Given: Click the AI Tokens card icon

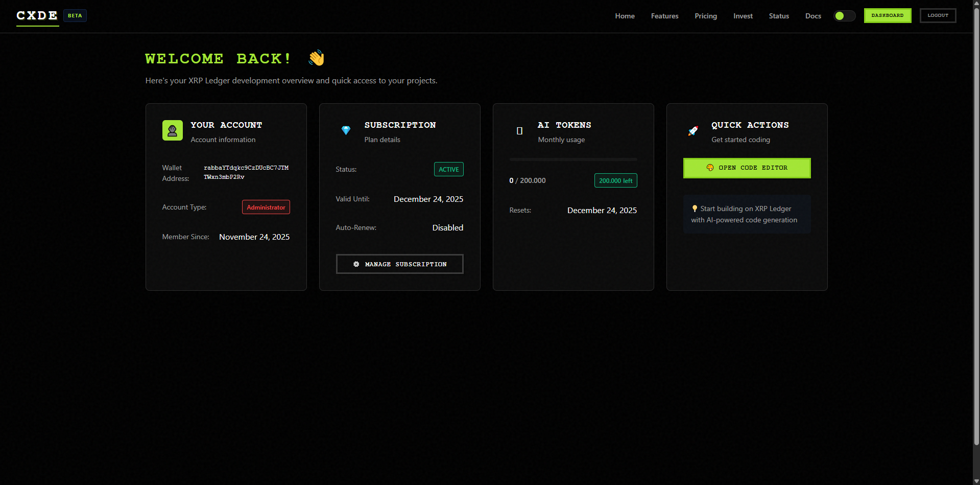Looking at the screenshot, I should tap(519, 131).
